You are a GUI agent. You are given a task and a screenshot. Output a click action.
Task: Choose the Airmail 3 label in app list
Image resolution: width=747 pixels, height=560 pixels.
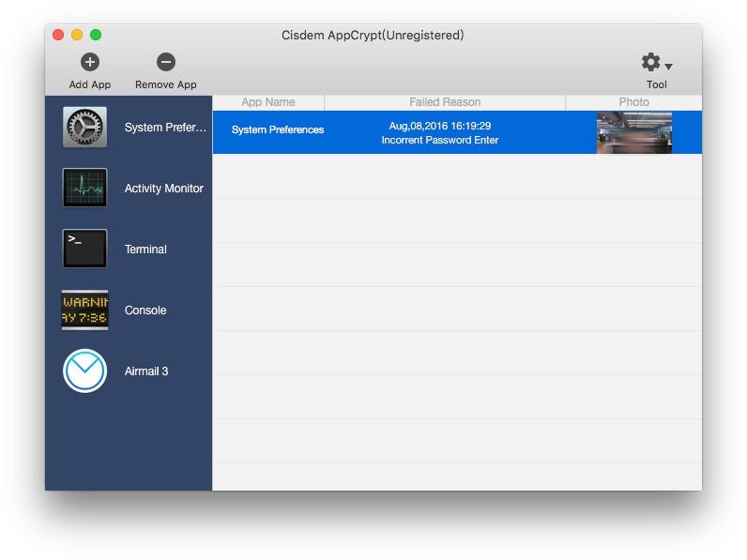[x=146, y=371]
